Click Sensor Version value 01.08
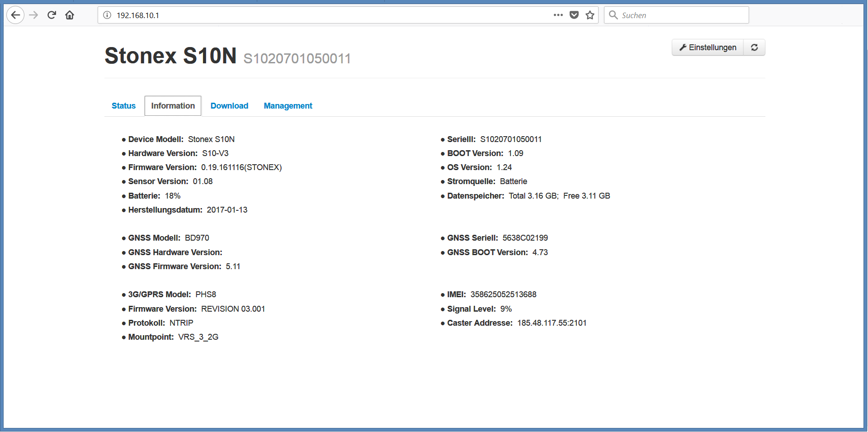Viewport: 868px width, 432px height. (203, 181)
